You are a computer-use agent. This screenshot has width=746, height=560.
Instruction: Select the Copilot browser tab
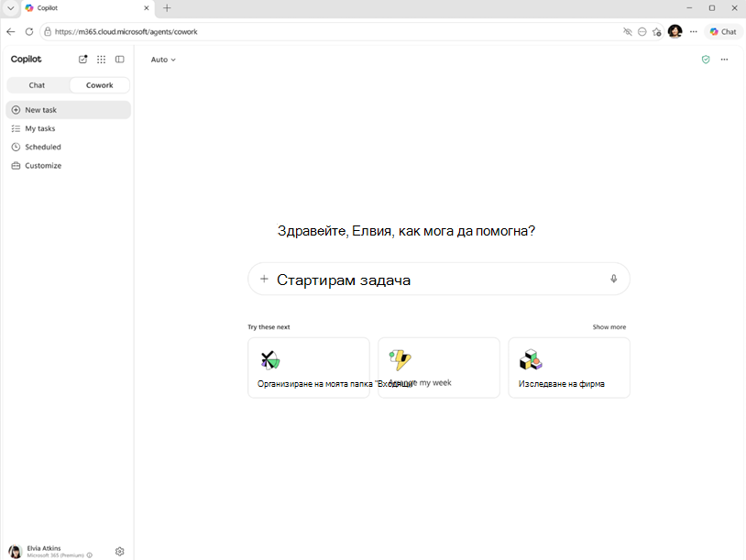88,8
